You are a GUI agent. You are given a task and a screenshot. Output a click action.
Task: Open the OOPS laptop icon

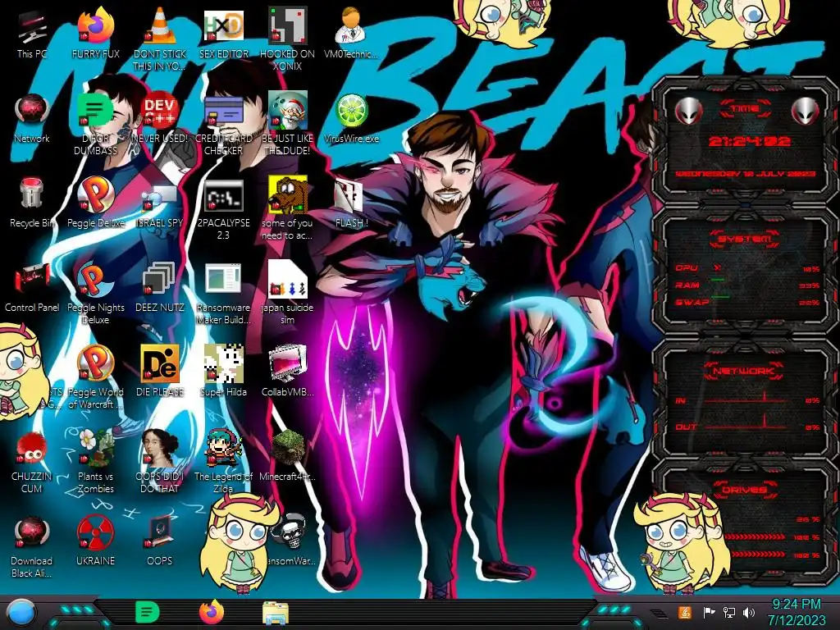click(160, 541)
